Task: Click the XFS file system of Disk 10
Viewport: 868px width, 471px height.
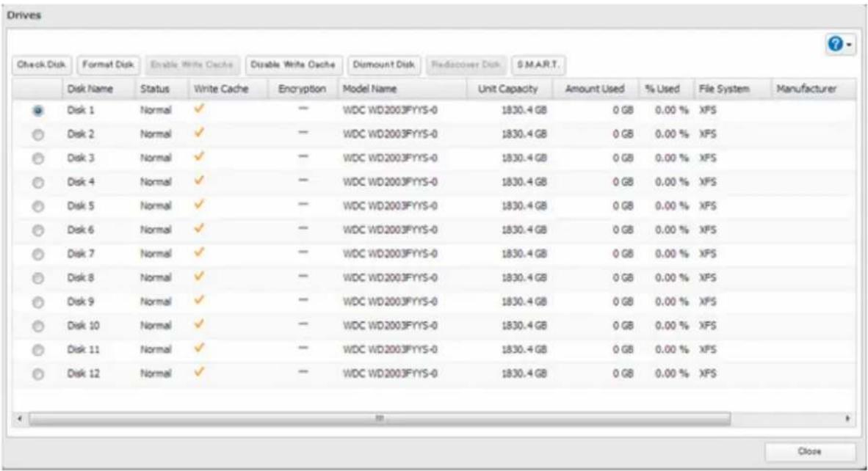Action: [x=708, y=326]
